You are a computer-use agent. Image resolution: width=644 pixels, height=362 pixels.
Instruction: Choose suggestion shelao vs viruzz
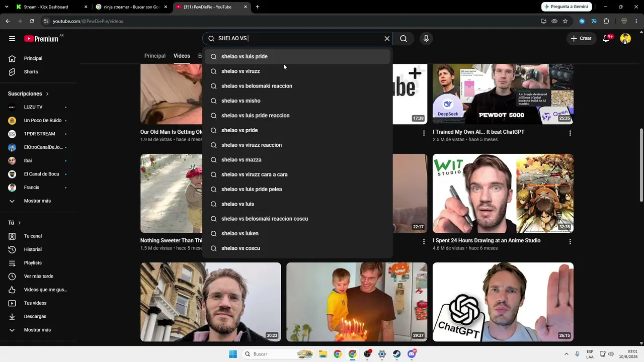click(x=297, y=71)
